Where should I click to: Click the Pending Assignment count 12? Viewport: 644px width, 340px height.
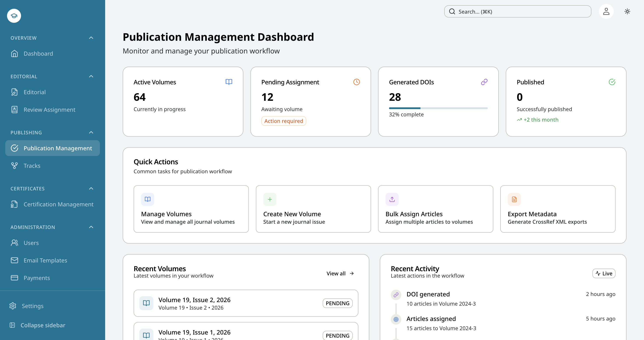point(267,97)
